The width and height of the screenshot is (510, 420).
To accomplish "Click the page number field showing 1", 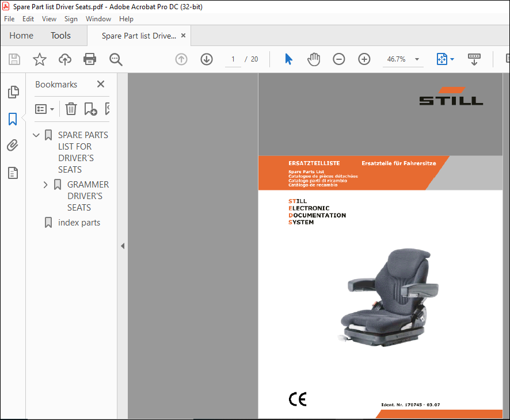I will click(x=233, y=59).
